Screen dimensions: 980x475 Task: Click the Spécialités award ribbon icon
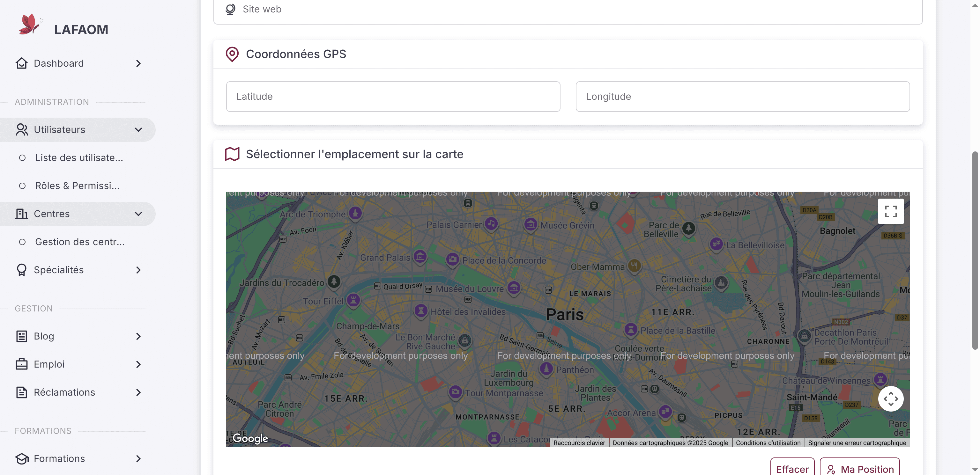(22, 270)
